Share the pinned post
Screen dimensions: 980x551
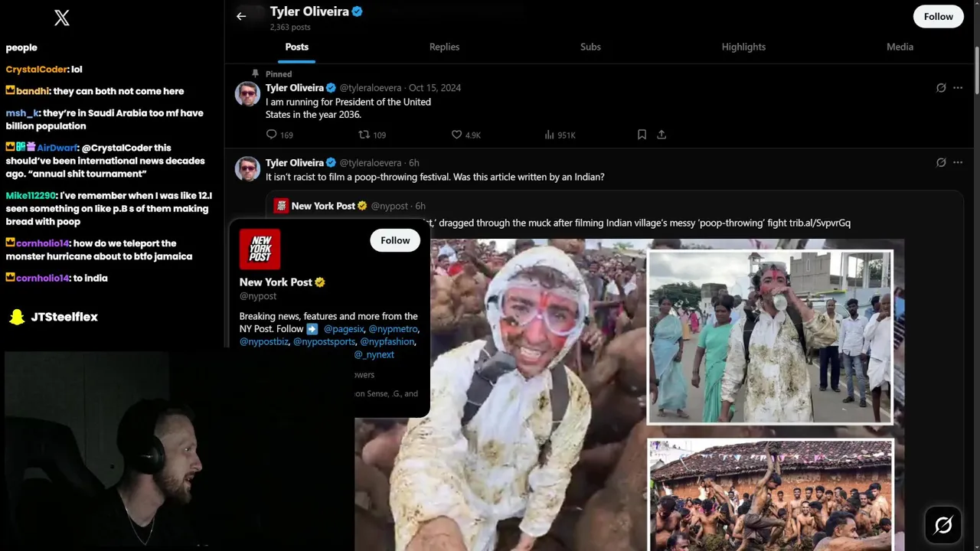click(x=661, y=135)
